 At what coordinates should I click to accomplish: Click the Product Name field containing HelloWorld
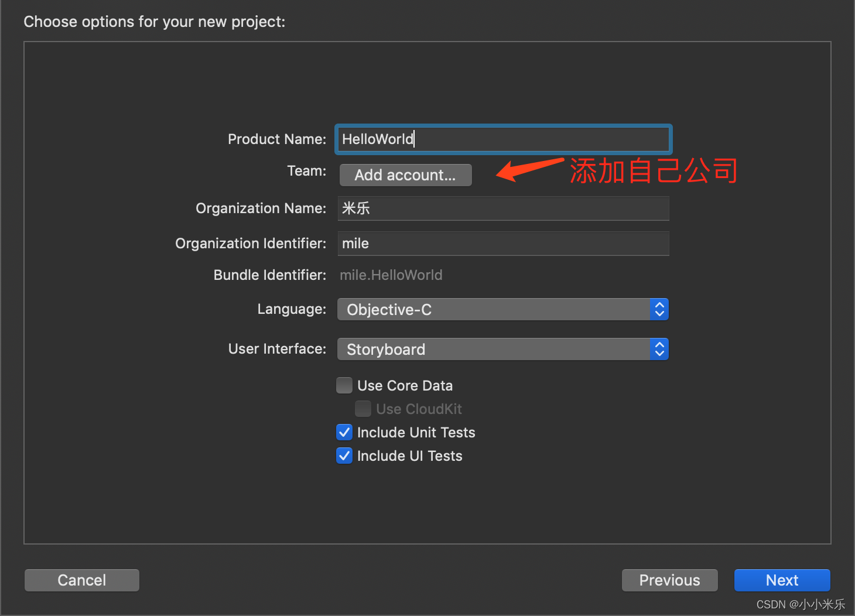tap(503, 139)
